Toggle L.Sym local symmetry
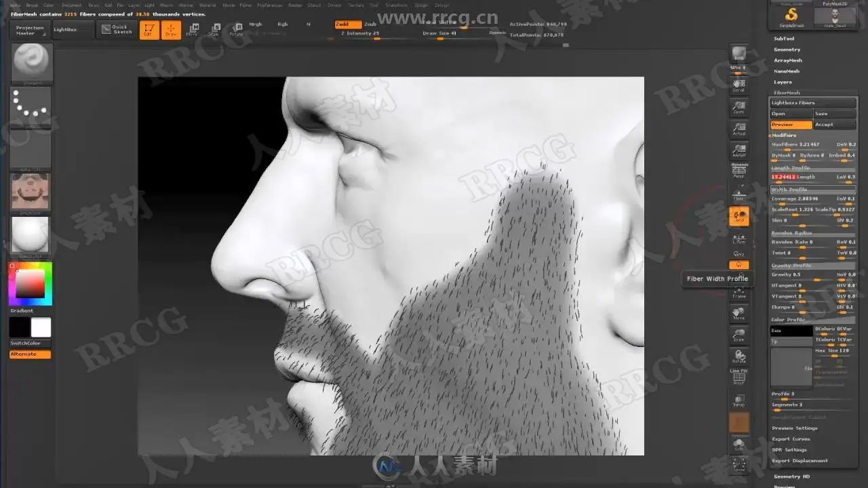 738,239
